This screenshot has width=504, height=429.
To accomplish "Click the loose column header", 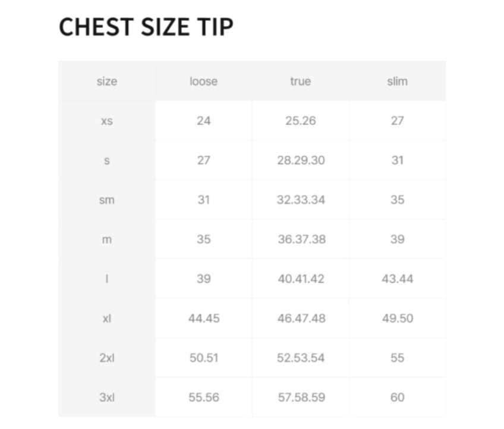I will (x=203, y=81).
